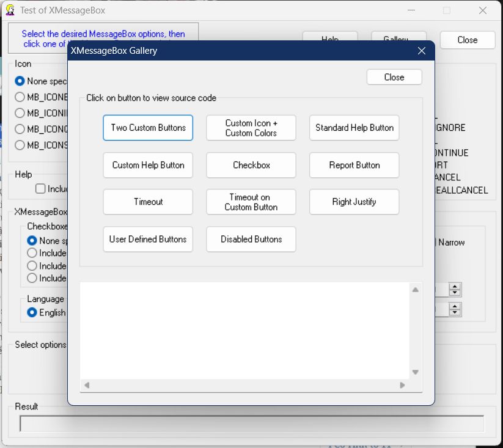This screenshot has width=503, height=448.
Task: Click the Result field in the main window
Action: [252, 424]
